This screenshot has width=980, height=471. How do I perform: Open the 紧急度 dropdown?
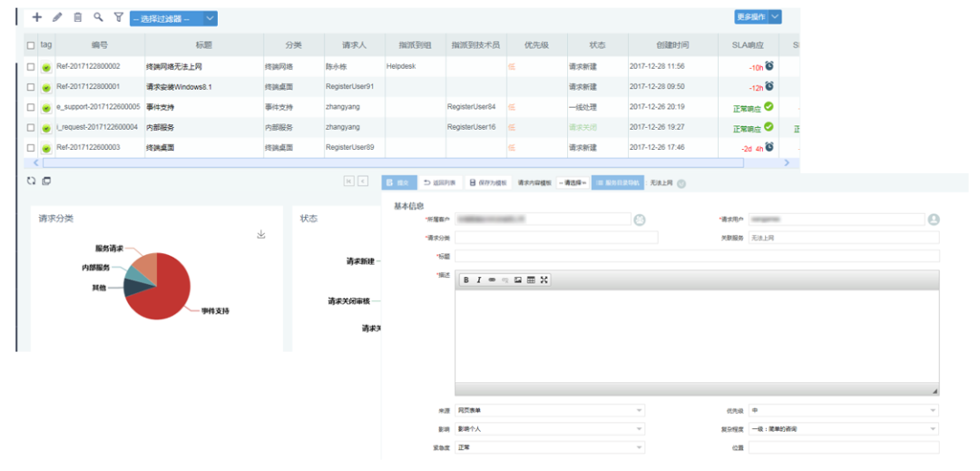click(x=549, y=447)
